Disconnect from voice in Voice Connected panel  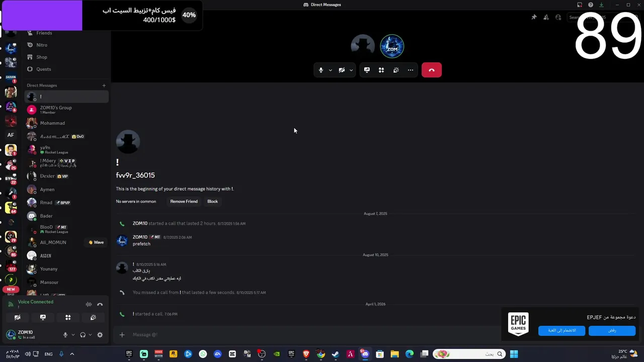click(x=100, y=304)
